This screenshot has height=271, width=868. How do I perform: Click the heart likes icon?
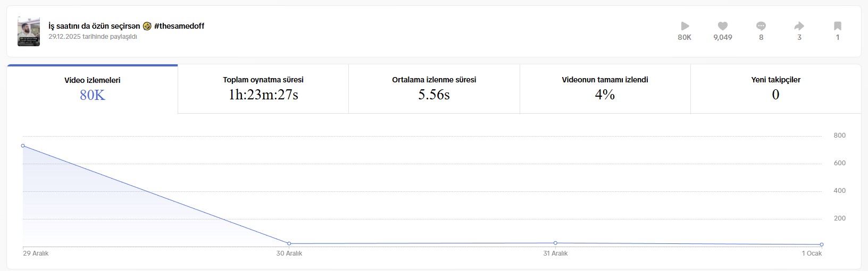click(x=722, y=26)
